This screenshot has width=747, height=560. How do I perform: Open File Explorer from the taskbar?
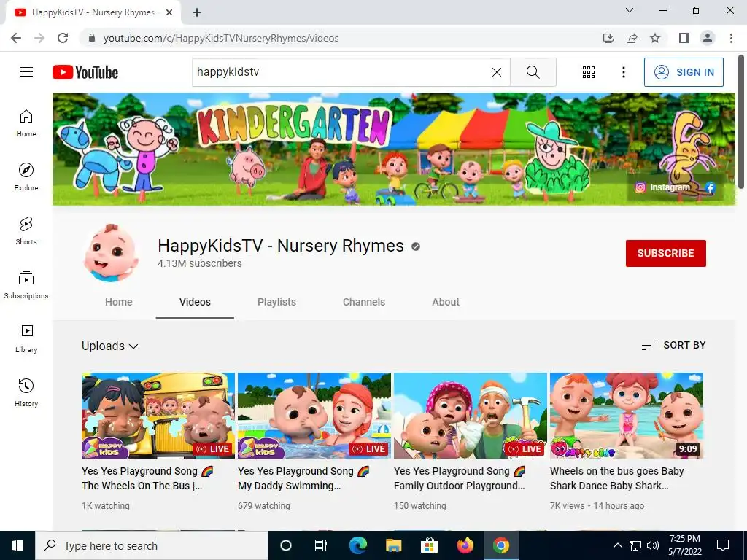coord(393,545)
